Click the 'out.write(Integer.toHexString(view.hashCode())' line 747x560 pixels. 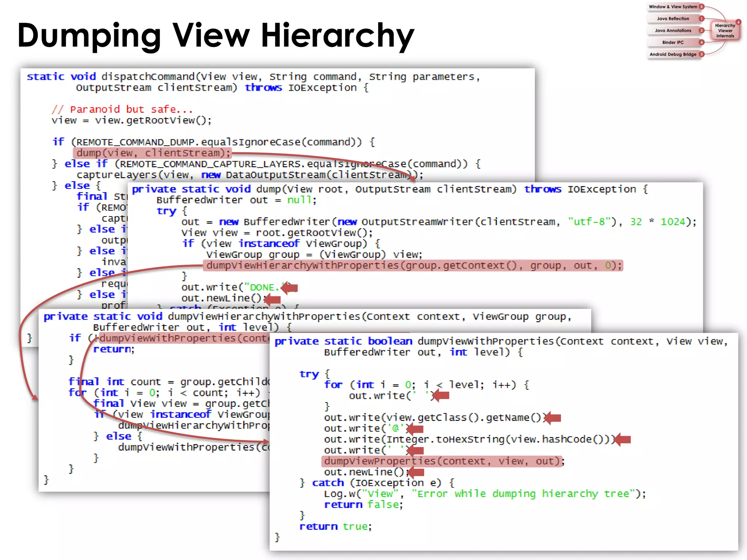click(x=470, y=439)
